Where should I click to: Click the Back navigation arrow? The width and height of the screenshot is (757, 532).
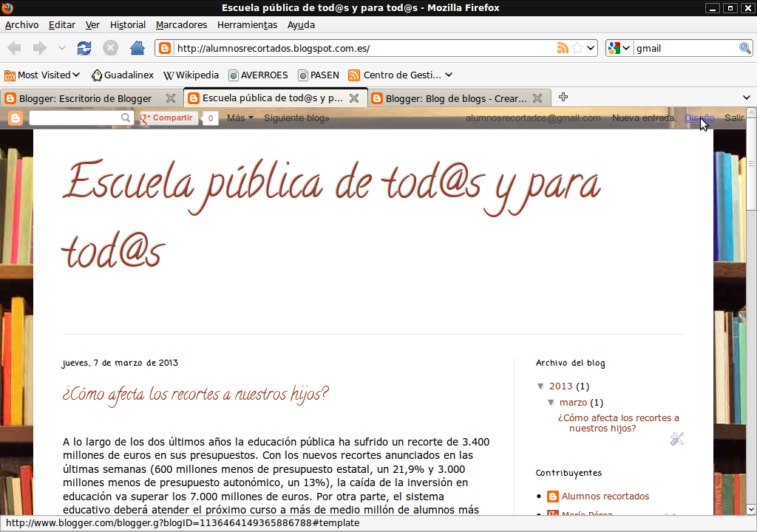13,47
